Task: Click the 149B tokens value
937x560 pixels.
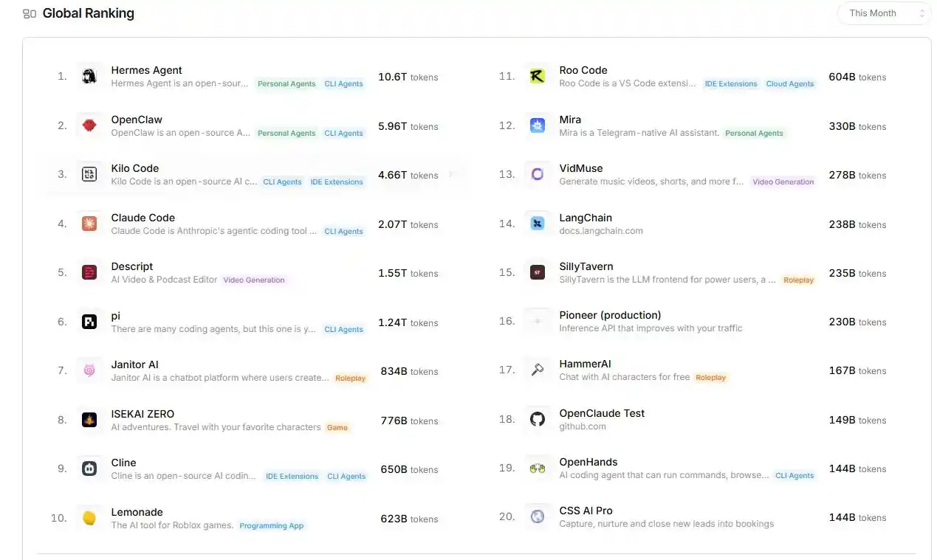Action: coord(857,420)
